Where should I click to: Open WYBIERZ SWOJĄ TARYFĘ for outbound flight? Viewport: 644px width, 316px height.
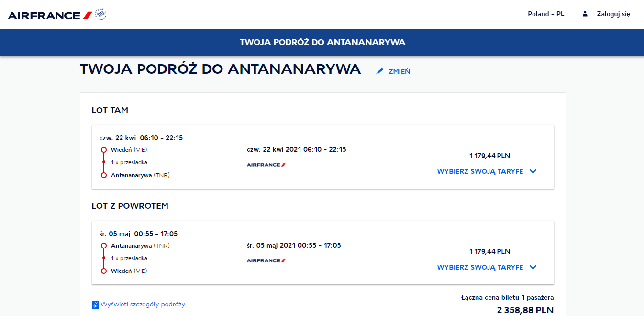click(480, 171)
